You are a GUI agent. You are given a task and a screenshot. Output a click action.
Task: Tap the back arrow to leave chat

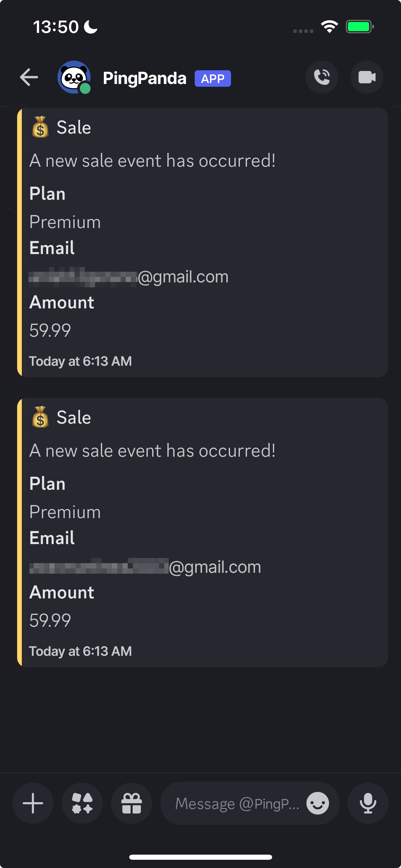29,77
